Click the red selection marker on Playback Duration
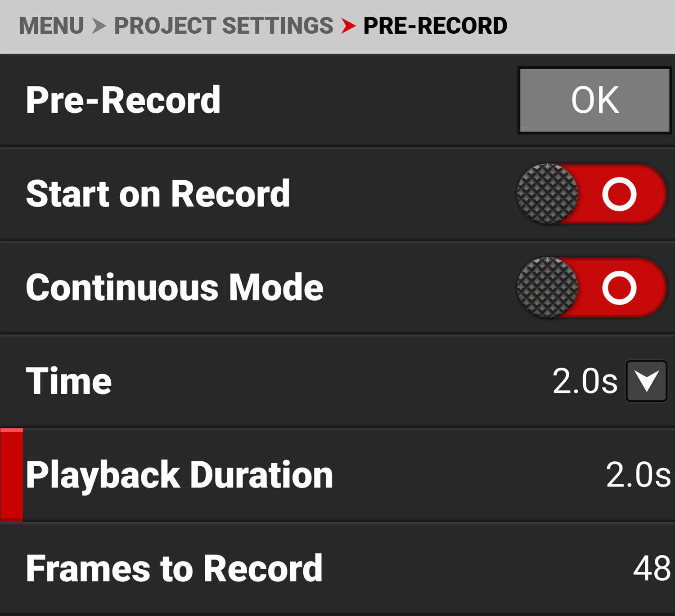This screenshot has width=675, height=616. [x=12, y=475]
